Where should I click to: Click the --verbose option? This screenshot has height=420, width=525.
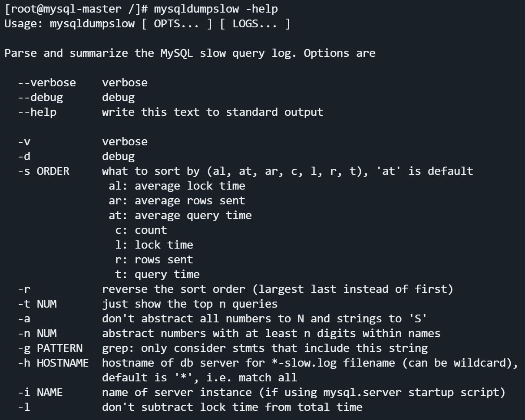click(47, 83)
